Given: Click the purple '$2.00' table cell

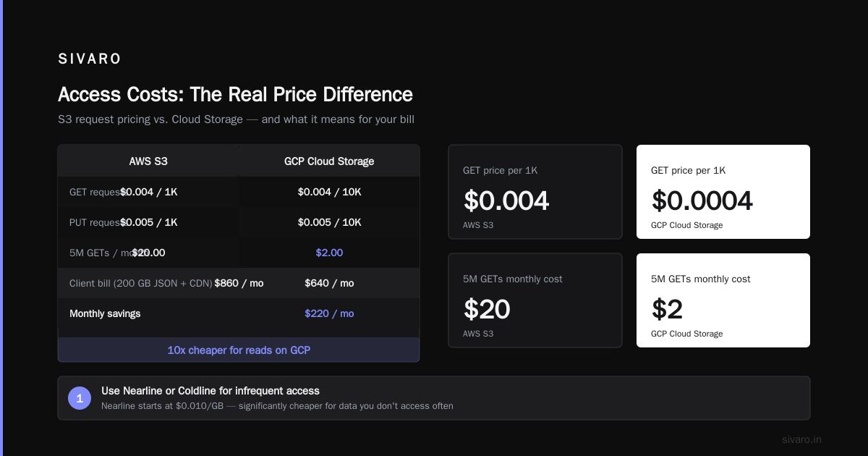Looking at the screenshot, I should 329,253.
